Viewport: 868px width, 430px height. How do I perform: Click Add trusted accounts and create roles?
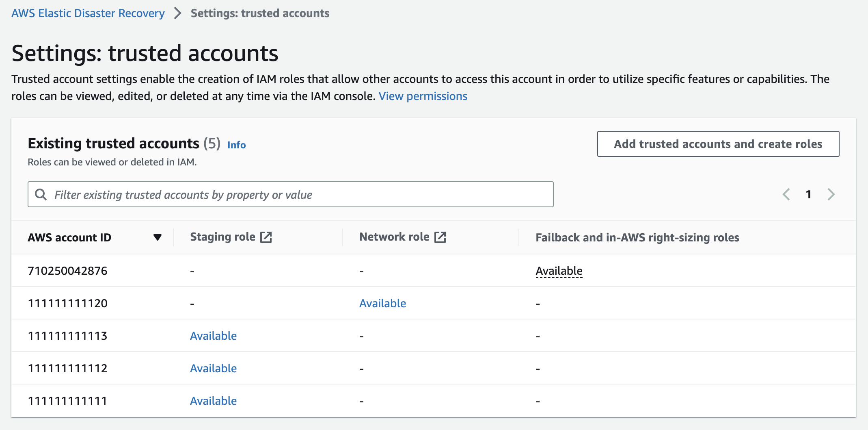[x=718, y=144]
